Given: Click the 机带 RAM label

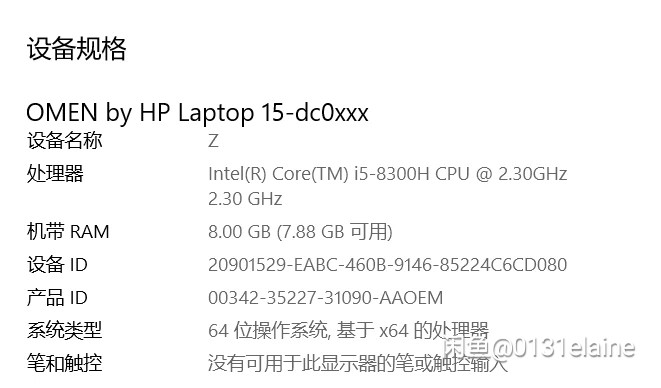Looking at the screenshot, I should [x=68, y=232].
